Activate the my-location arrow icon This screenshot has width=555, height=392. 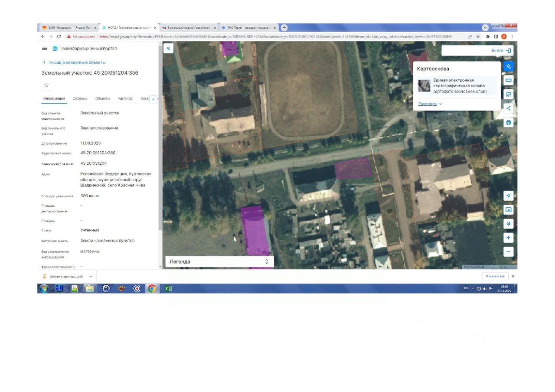509,196
